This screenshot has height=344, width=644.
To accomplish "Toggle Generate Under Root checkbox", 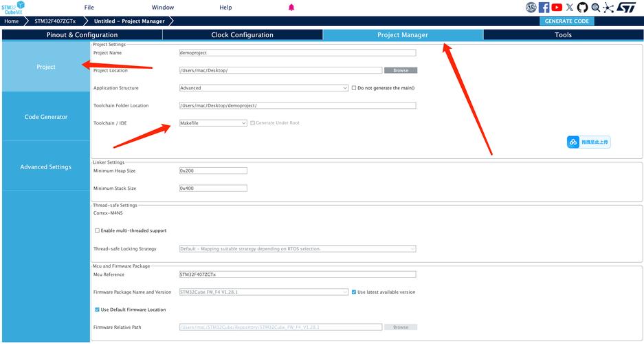I will coord(253,123).
